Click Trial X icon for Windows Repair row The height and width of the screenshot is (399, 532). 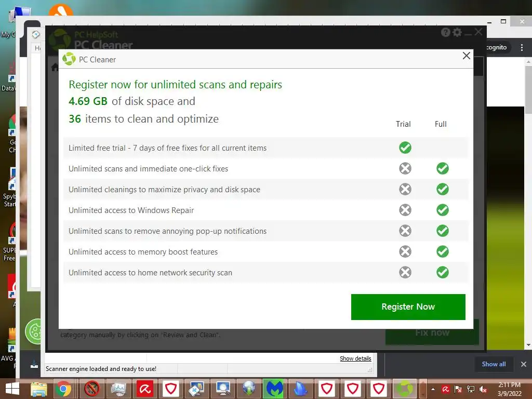[x=405, y=210]
